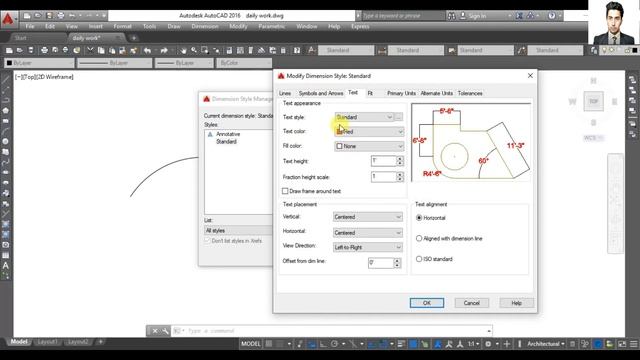Open the Fill color dropdown
640x360 pixels.
(369, 146)
